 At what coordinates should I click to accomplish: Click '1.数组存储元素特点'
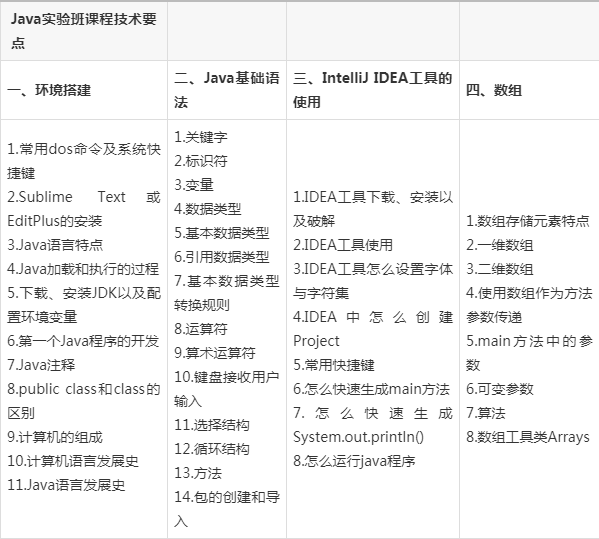[x=528, y=221]
